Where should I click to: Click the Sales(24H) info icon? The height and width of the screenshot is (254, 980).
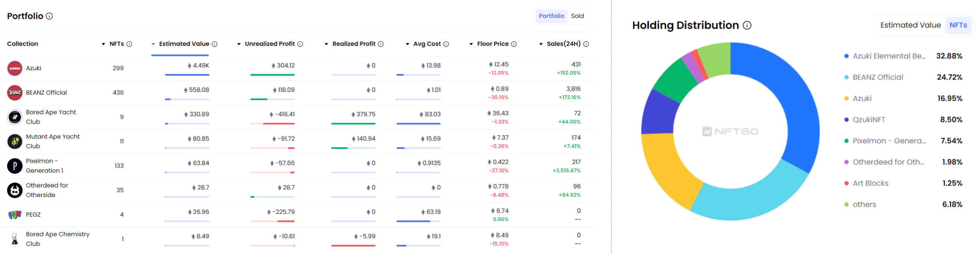click(x=586, y=44)
